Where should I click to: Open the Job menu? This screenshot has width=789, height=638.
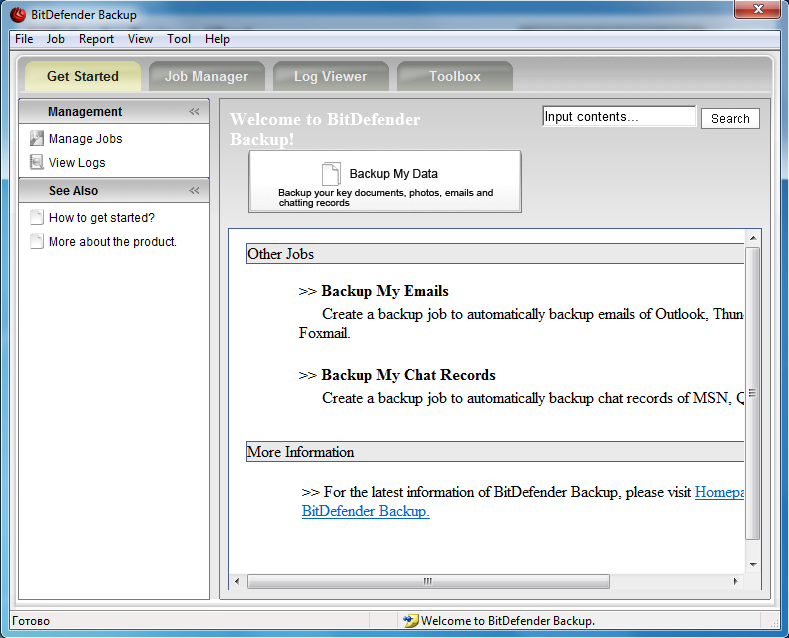[x=55, y=39]
